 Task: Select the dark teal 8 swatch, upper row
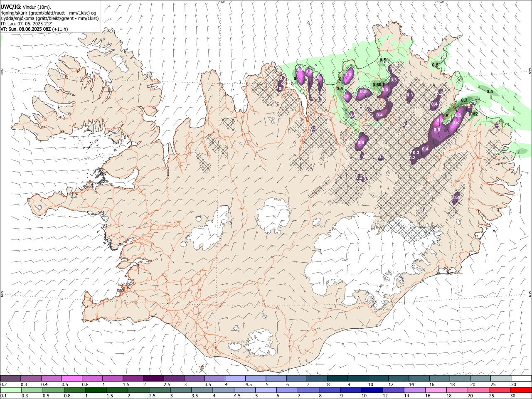pyautogui.click(x=337, y=378)
